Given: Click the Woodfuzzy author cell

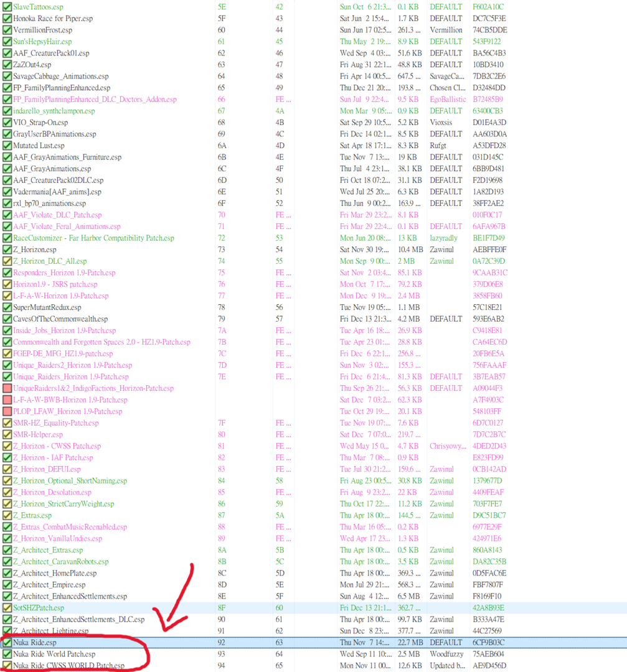Looking at the screenshot, I should (447, 655).
